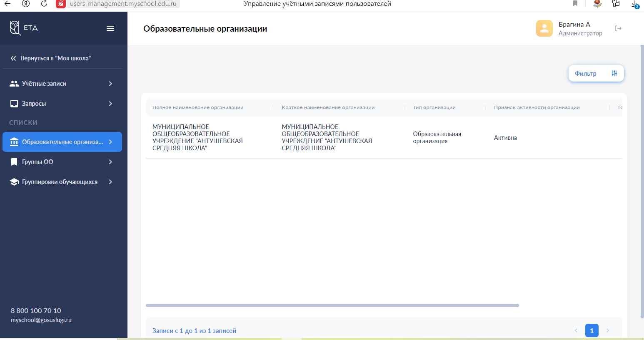The height and width of the screenshot is (340, 644).
Task: Click the Администратор role label
Action: point(580,33)
